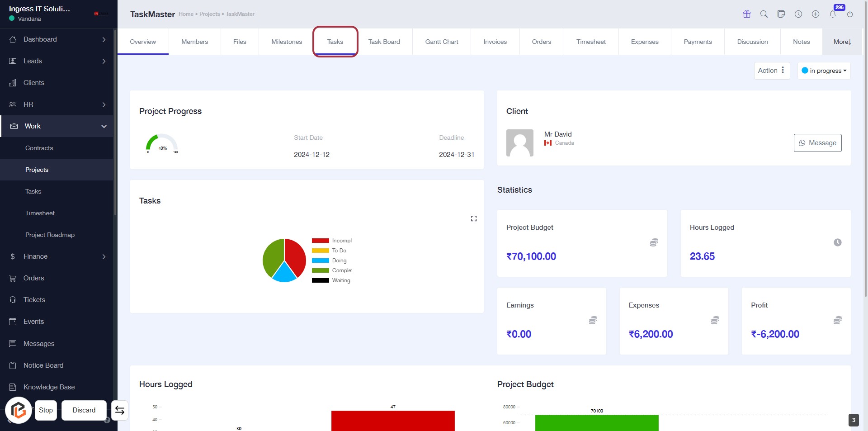The width and height of the screenshot is (868, 431).
Task: Toggle the Incomplete legend in Tasks chart
Action: [332, 241]
